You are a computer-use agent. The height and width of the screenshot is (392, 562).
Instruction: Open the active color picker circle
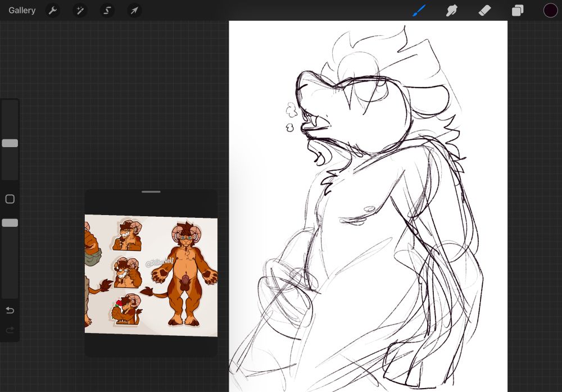pos(550,11)
